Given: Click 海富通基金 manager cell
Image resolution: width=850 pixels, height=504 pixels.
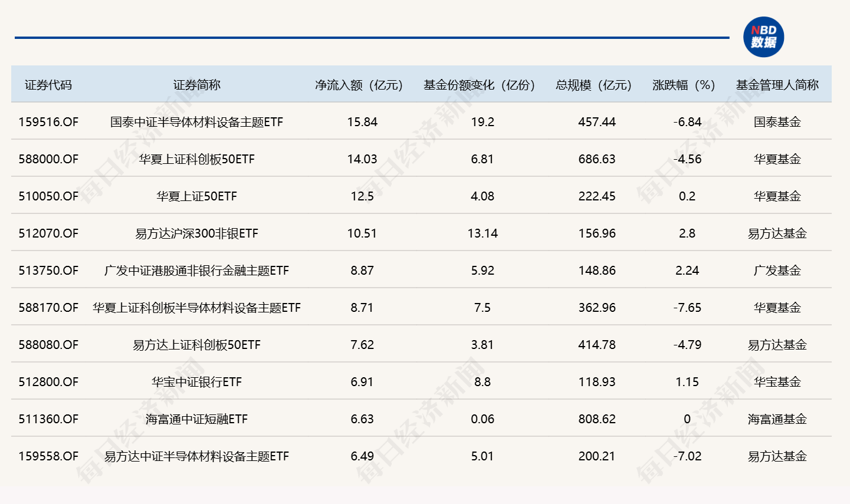Looking at the screenshot, I should click(777, 419).
